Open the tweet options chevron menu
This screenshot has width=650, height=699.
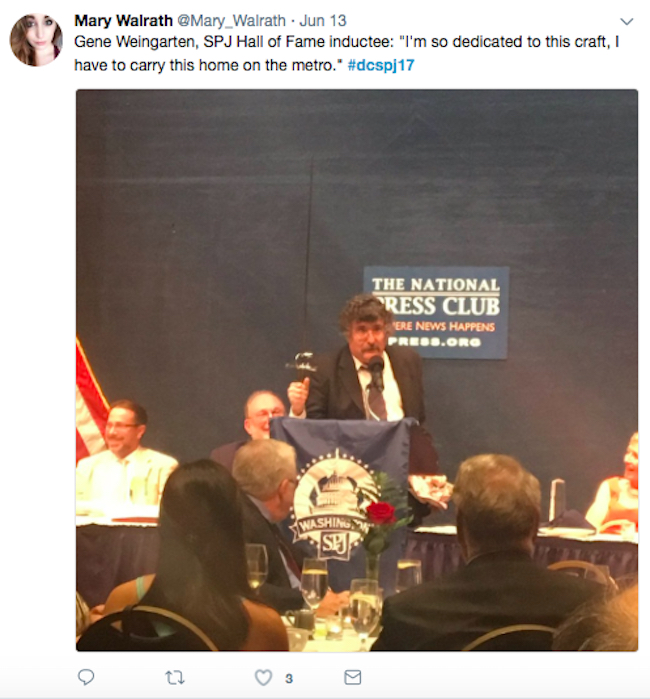627,21
